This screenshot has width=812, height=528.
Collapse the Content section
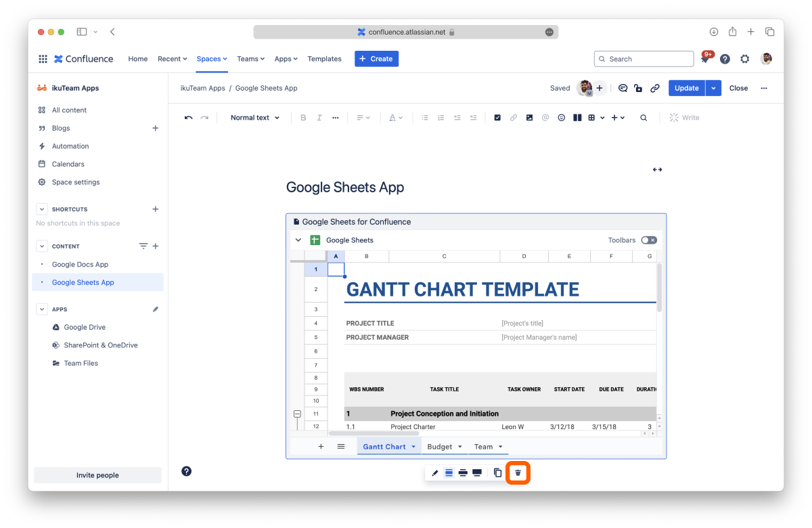[x=42, y=246]
